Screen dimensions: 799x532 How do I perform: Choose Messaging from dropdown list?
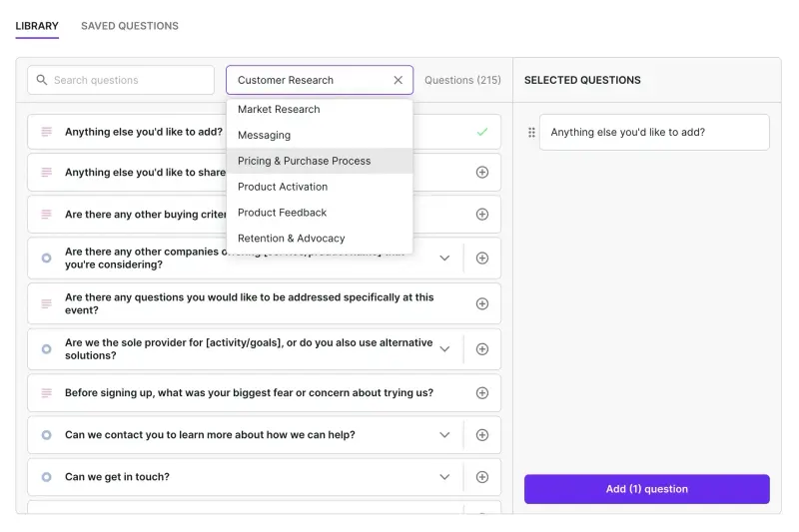(320, 135)
